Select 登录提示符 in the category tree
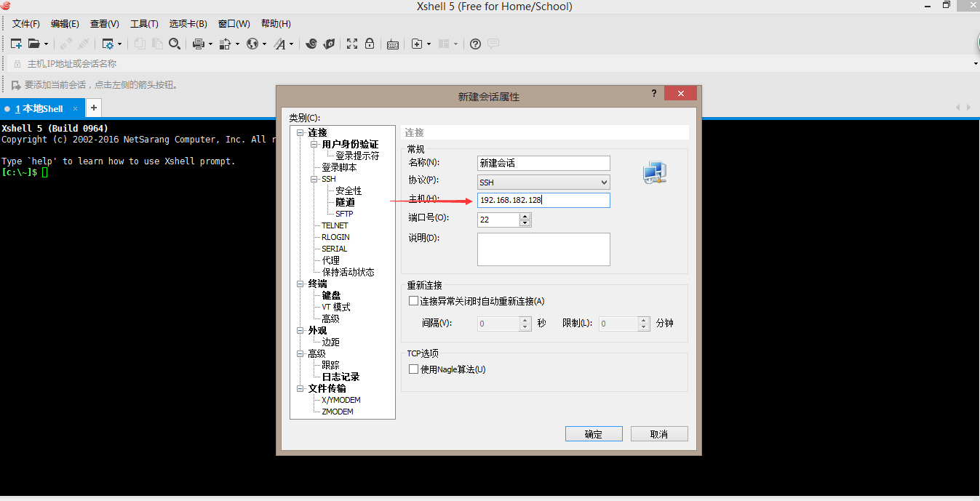The width and height of the screenshot is (980, 501). (357, 156)
